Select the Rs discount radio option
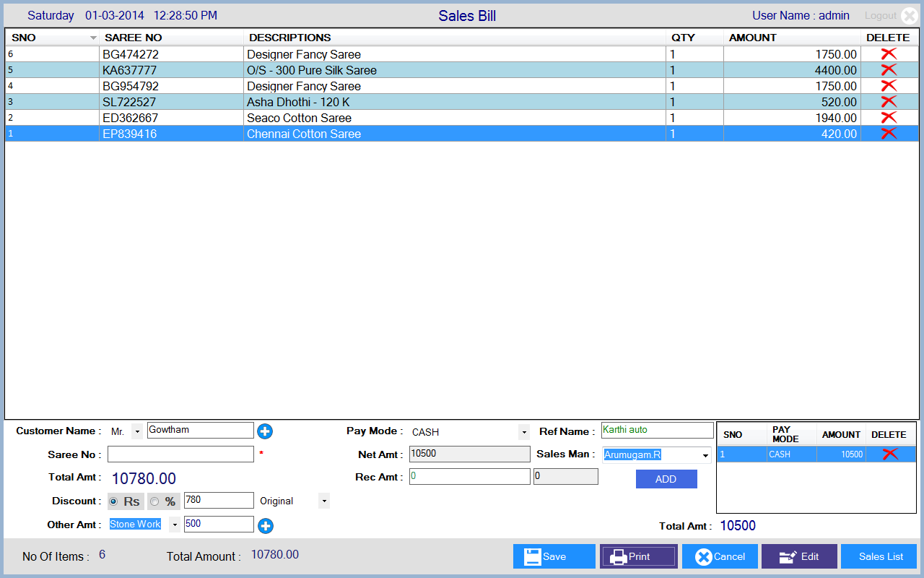 coord(113,501)
